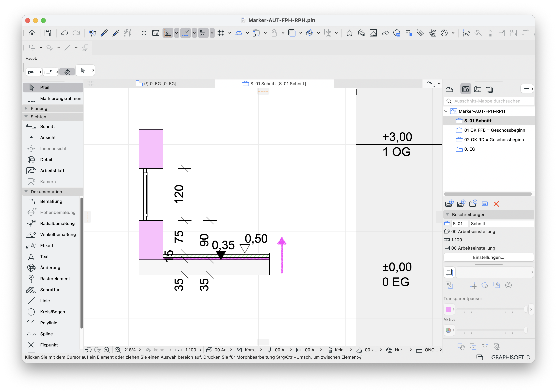
Task: Toggle the grid snap button
Action: click(221, 33)
